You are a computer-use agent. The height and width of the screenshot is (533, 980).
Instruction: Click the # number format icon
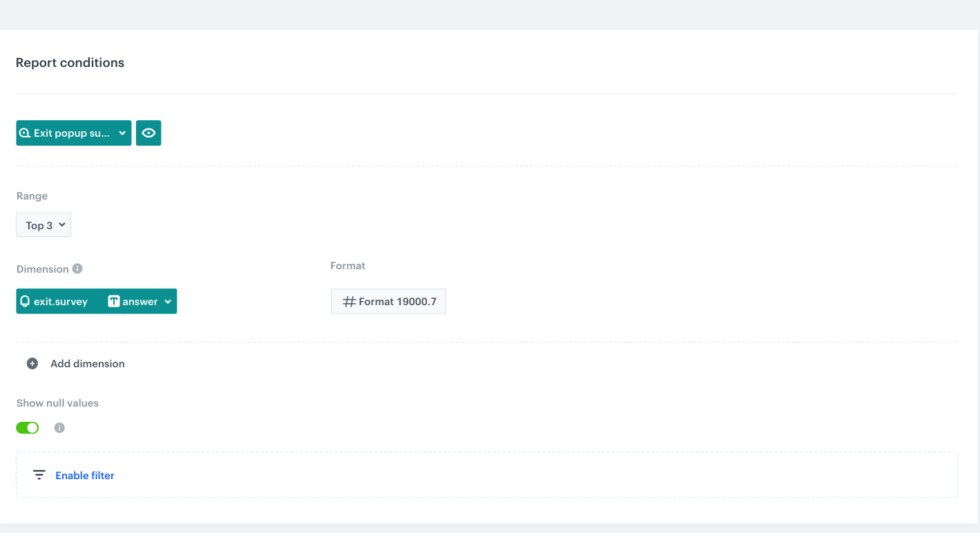(348, 301)
